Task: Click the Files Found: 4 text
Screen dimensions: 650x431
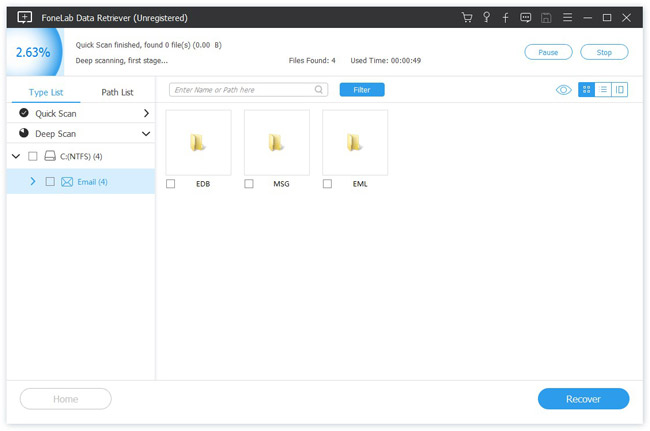Action: click(312, 61)
